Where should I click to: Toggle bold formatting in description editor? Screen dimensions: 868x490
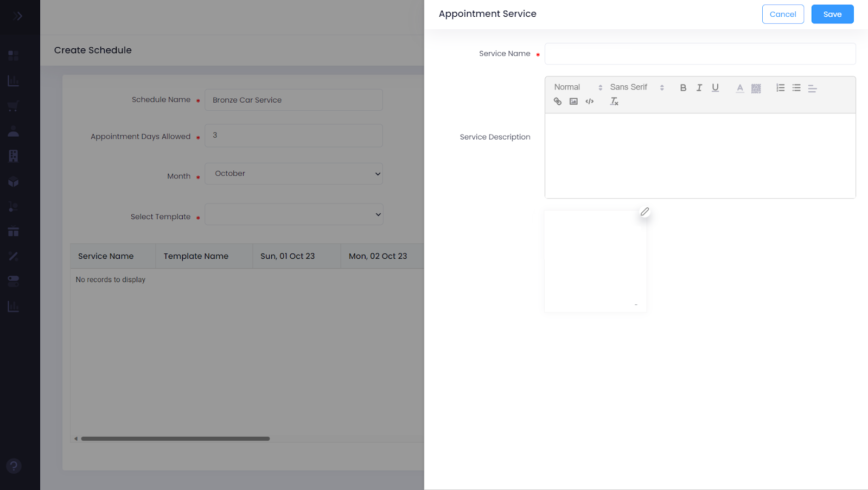coord(683,88)
